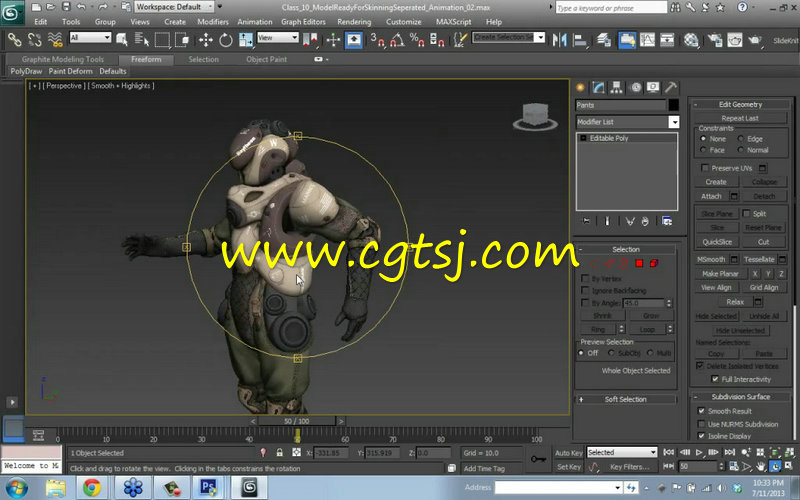Image resolution: width=800 pixels, height=500 pixels.
Task: Toggle the Full Interactivity checkbox
Action: 715,379
